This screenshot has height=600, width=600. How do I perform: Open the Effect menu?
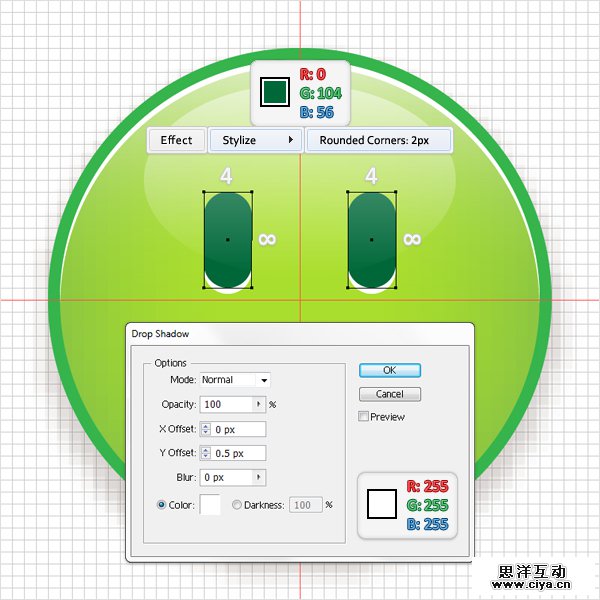point(176,141)
